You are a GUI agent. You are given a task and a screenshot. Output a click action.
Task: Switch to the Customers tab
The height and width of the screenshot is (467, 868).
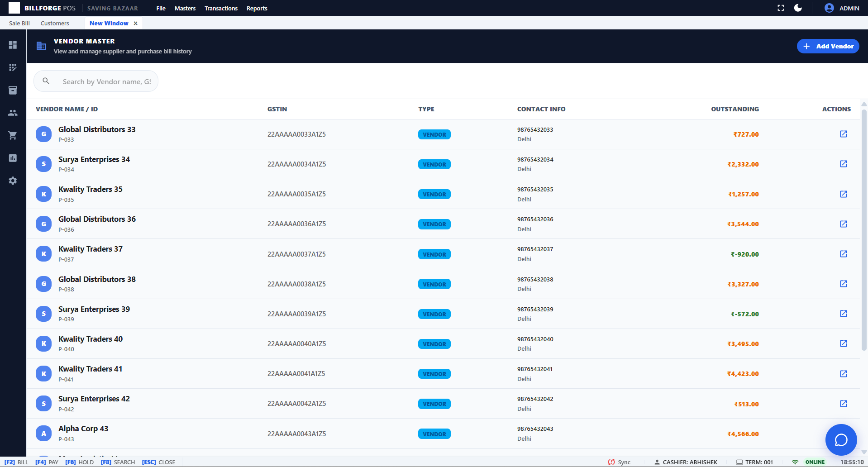pyautogui.click(x=55, y=23)
